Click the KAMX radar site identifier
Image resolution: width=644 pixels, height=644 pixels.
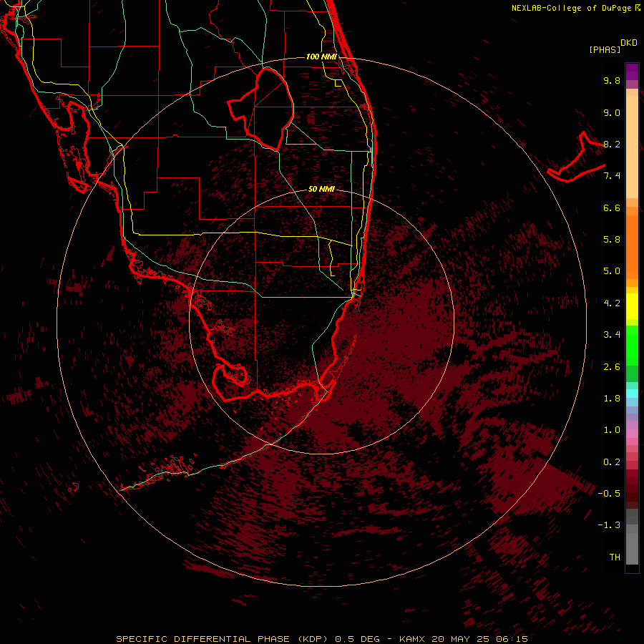point(412,639)
